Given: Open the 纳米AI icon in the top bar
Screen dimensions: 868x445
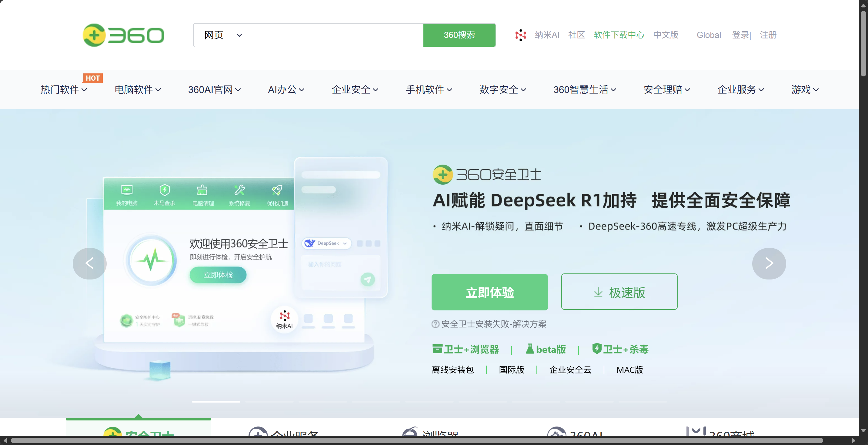Looking at the screenshot, I should [521, 35].
